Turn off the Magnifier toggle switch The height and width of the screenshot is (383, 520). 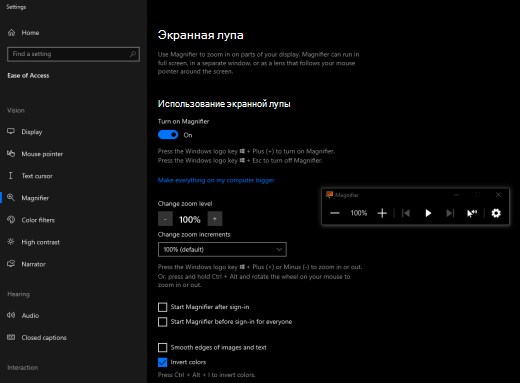(x=168, y=135)
